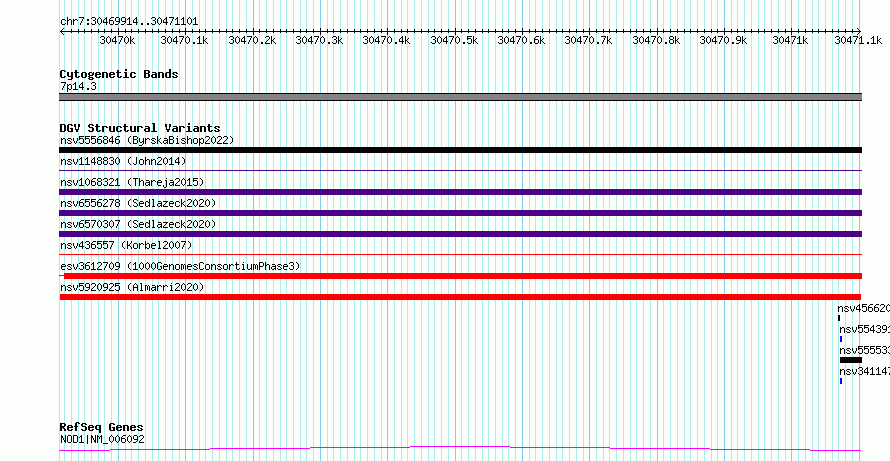Click the 30470k ruler tick label
The image size is (890, 461).
117,40
